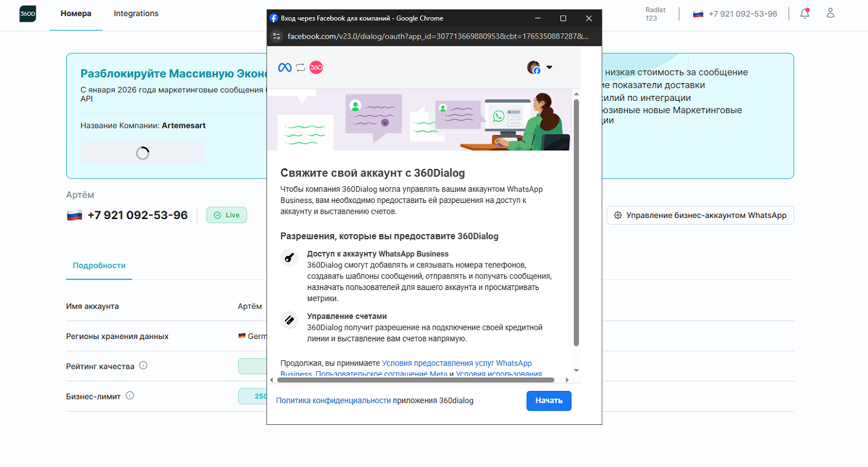Screen dimensions: 868x467
Task: Click the Управление счетами card icon
Action: pos(289,319)
